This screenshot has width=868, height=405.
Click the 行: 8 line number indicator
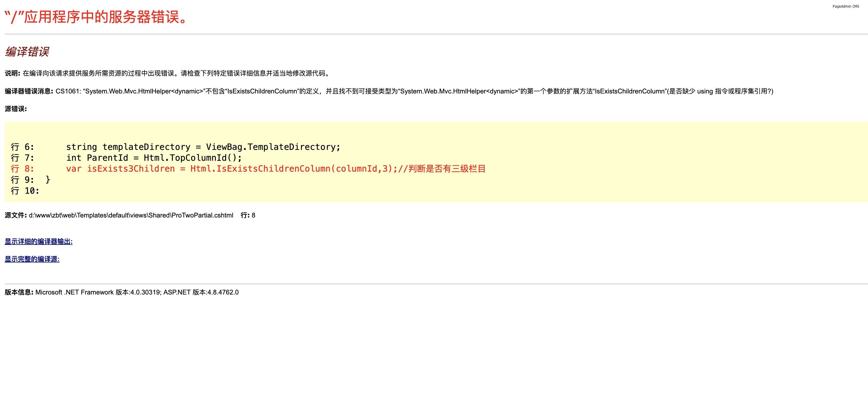[x=248, y=215]
